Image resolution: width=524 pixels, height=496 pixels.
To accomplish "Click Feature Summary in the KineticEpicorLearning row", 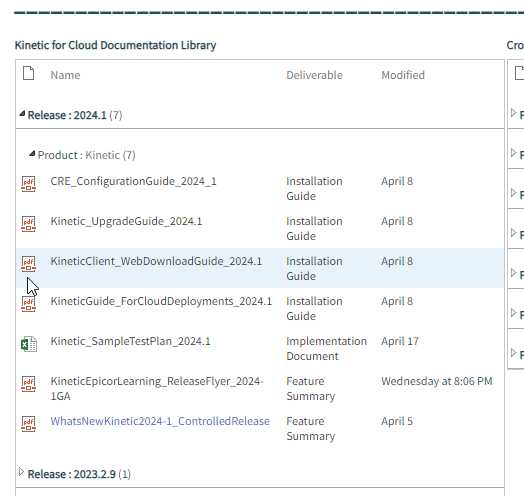I will click(x=310, y=389).
